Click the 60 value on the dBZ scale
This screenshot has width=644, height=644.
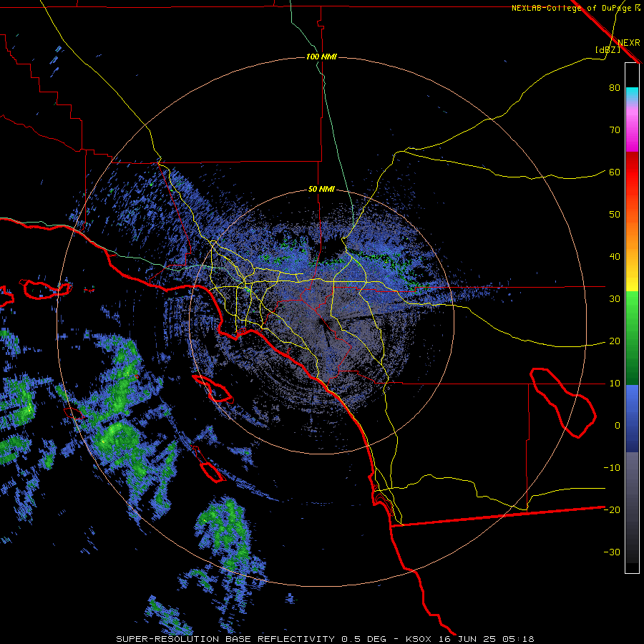tap(615, 172)
